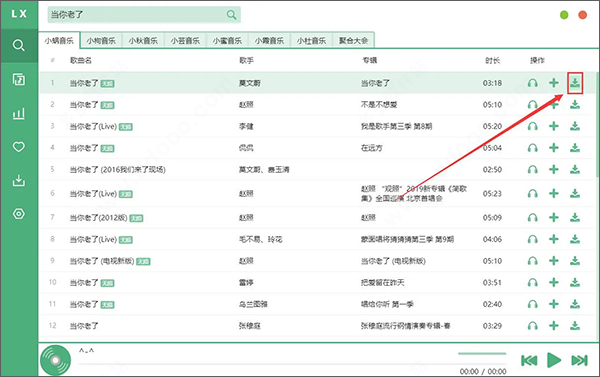
Task: Download row 12 song lasting 03:29
Action: pos(575,326)
